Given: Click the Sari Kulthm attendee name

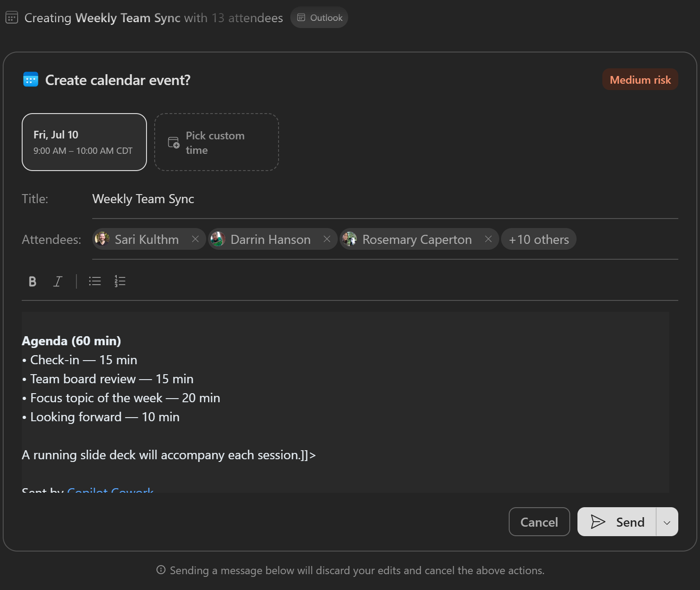Looking at the screenshot, I should tap(147, 239).
